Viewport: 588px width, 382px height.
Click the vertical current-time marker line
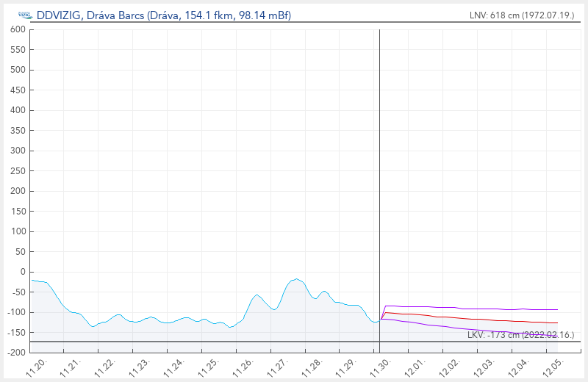tap(379, 184)
